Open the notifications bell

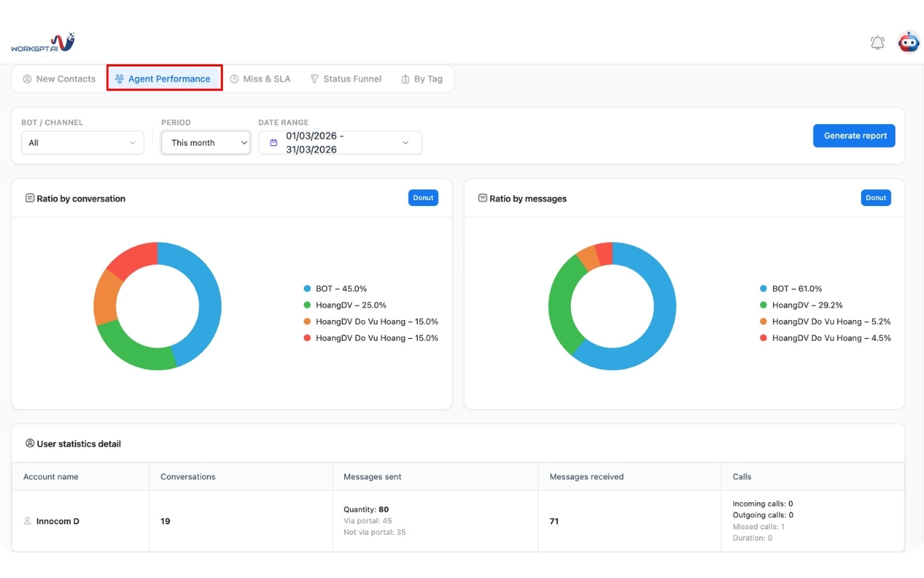(877, 43)
